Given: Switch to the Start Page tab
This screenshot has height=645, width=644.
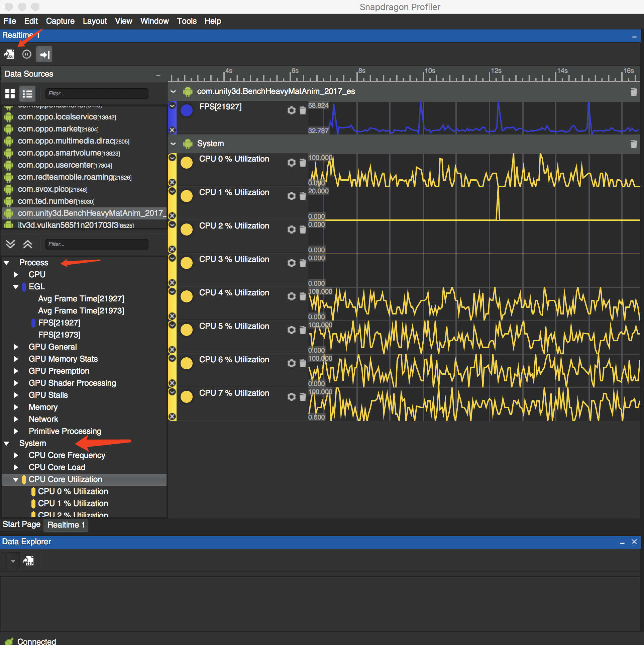Looking at the screenshot, I should (x=21, y=525).
